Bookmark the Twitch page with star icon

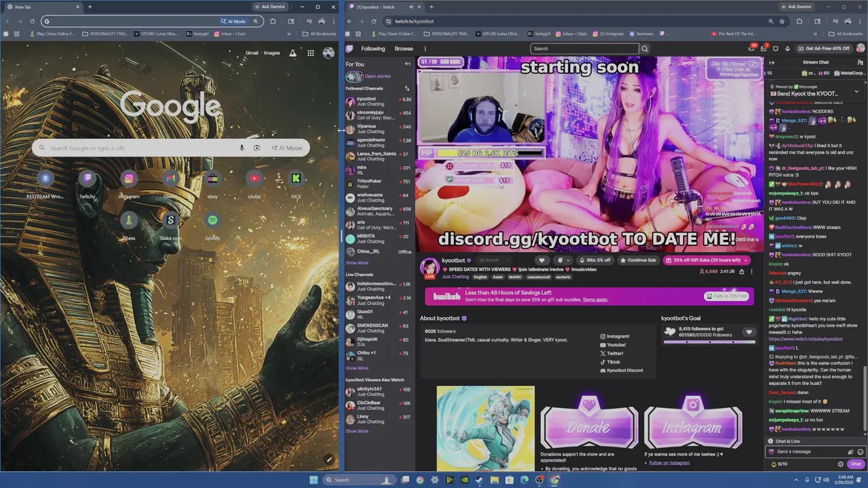(782, 21)
